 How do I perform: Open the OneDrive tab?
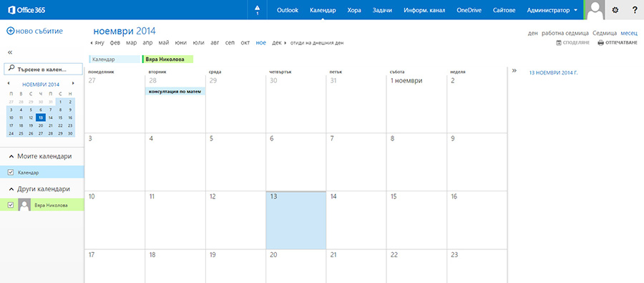pyautogui.click(x=469, y=10)
